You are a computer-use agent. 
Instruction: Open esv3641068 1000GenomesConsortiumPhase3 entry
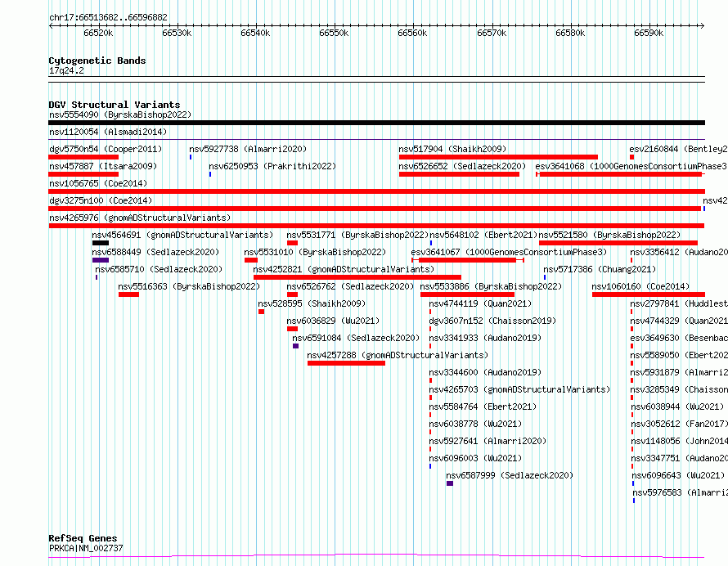pos(631,166)
